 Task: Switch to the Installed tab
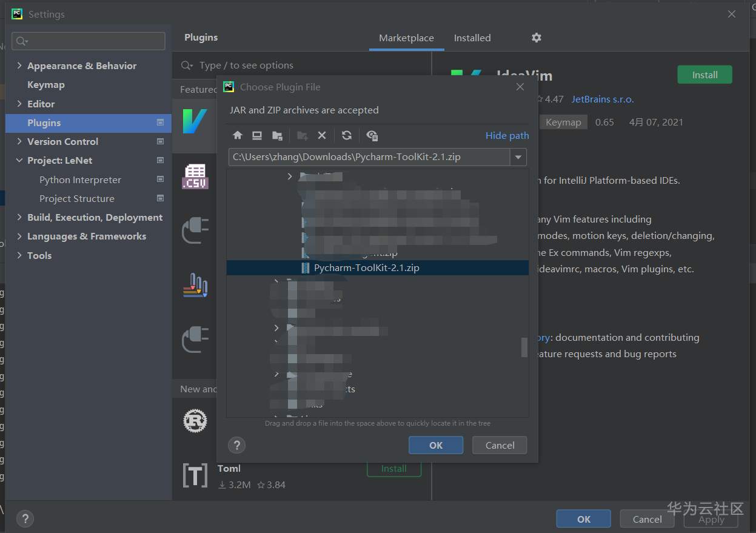pyautogui.click(x=472, y=38)
